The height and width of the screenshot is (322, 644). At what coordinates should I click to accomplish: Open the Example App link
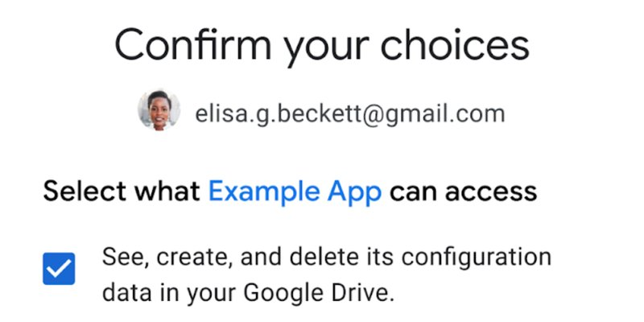[x=295, y=192]
